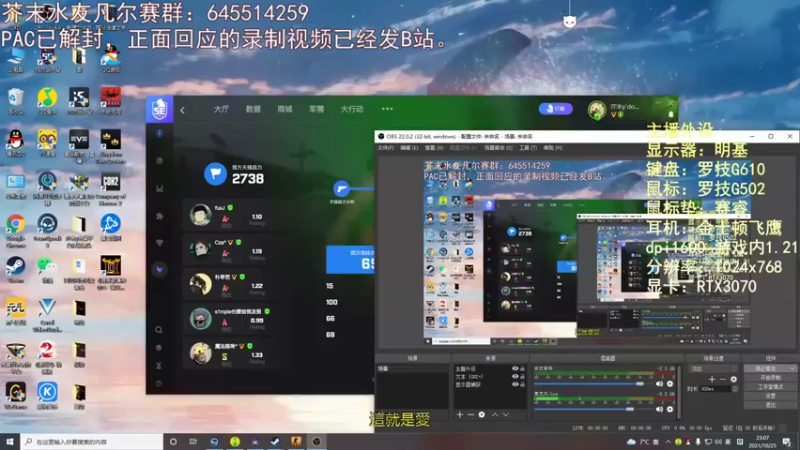Toggle the lock on 文本 (GDI+) source
Image resolution: width=800 pixels, height=450 pixels.
[522, 377]
